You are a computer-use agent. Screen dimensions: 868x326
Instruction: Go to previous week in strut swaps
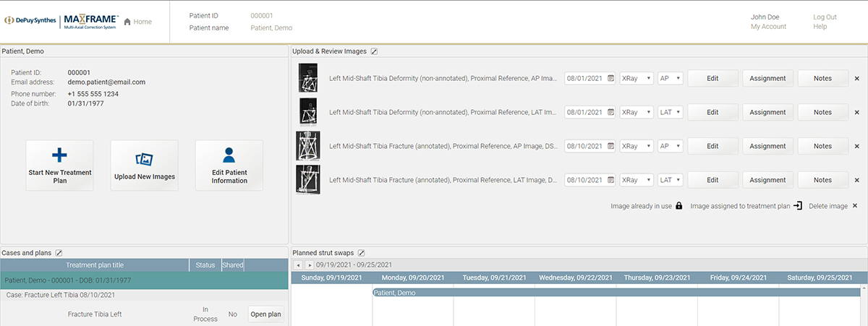tap(298, 265)
